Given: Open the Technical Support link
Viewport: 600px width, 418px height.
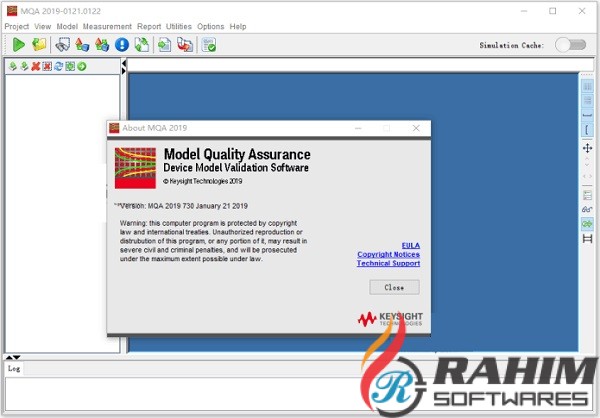Looking at the screenshot, I should (x=388, y=263).
